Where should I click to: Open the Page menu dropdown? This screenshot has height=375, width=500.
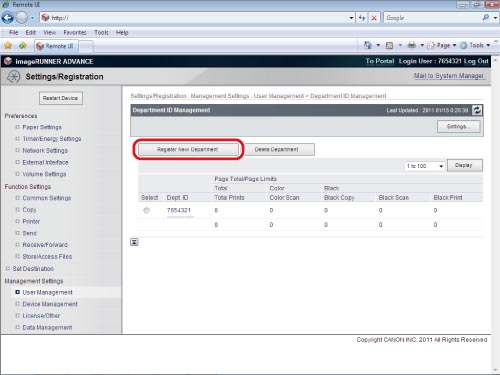(x=442, y=45)
